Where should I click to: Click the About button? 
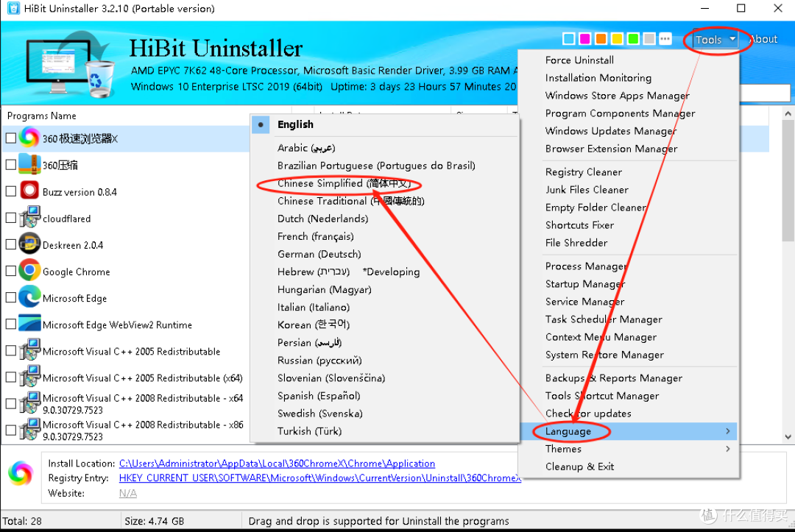click(763, 39)
